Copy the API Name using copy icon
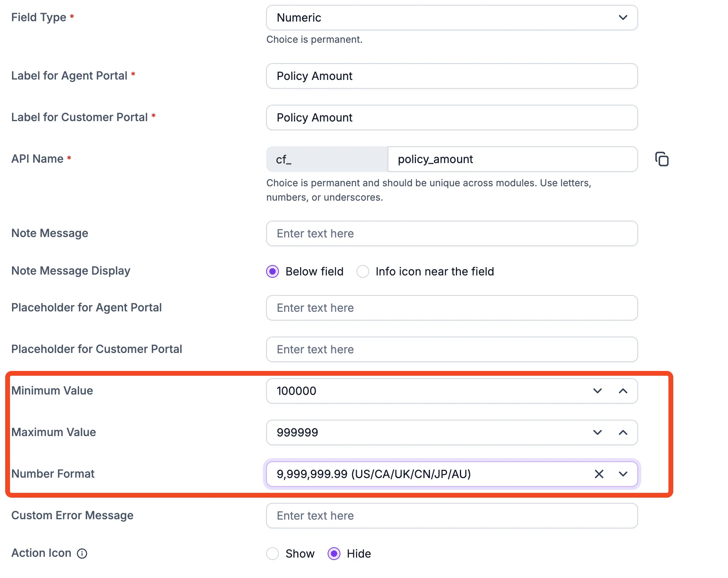 tap(662, 159)
